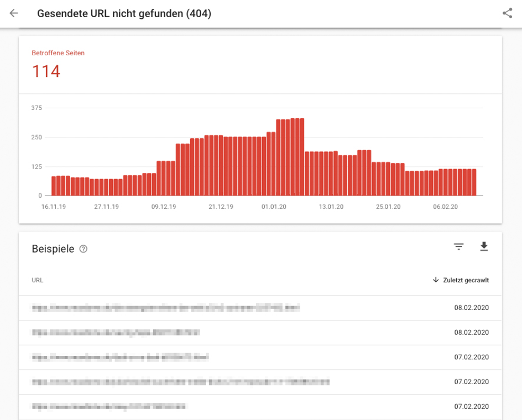Click the 09.12.19 axis date label

click(164, 207)
